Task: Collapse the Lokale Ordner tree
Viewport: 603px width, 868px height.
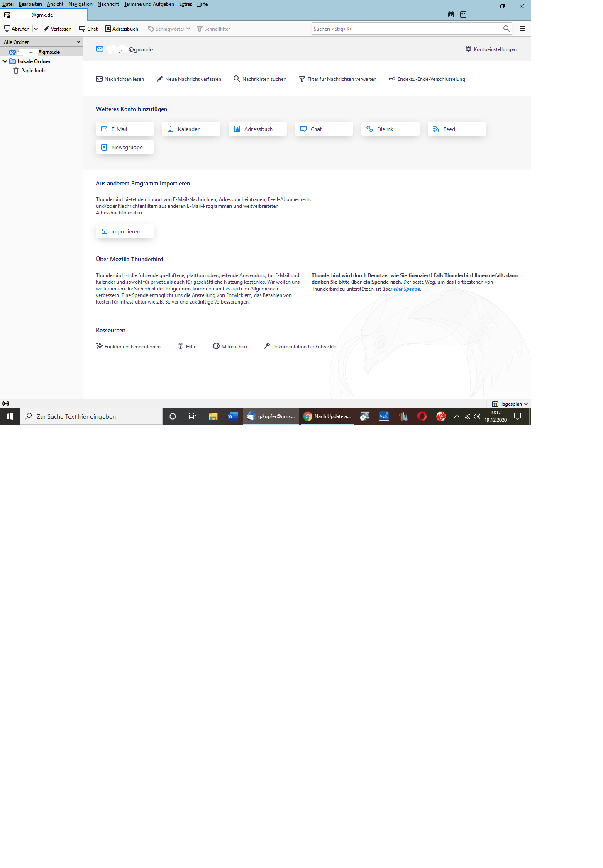Action: (5, 61)
